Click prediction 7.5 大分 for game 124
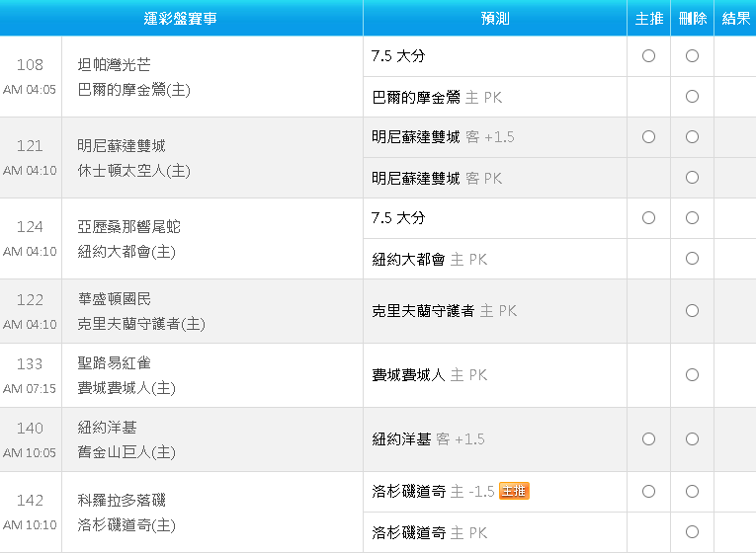Image resolution: width=756 pixels, height=554 pixels. [x=398, y=217]
